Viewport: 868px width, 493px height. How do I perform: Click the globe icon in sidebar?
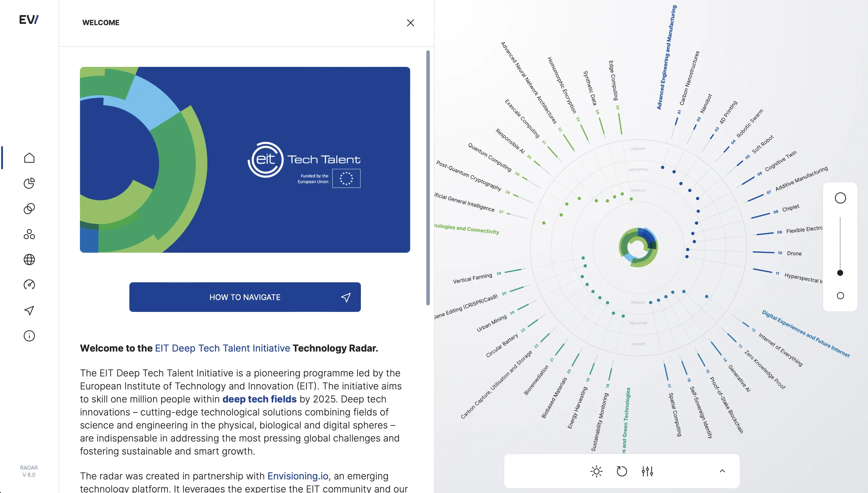point(29,259)
